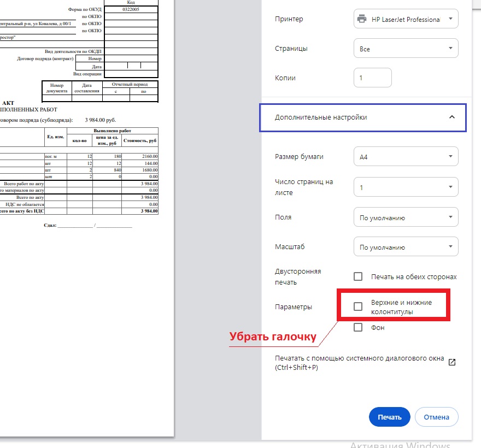This screenshot has height=448, width=481.
Task: Click the Дата составления header cell
Action: (87, 89)
